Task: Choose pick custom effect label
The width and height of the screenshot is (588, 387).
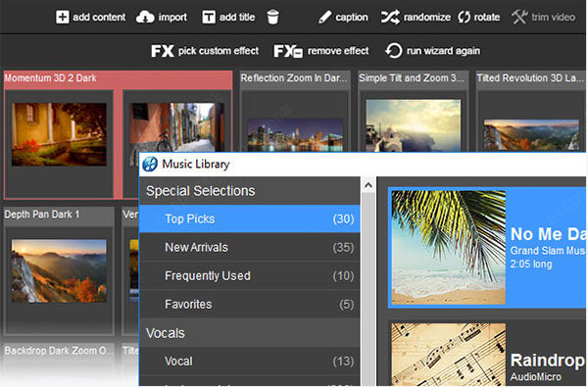Action: (219, 51)
